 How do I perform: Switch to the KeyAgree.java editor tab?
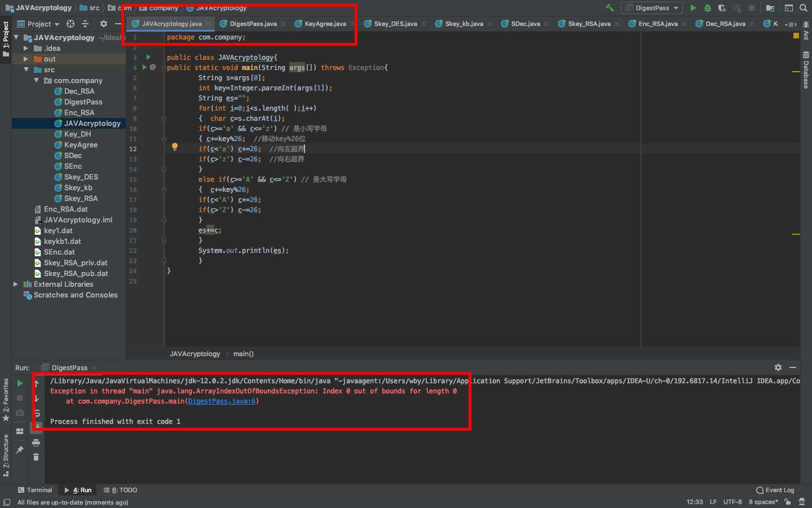tap(325, 24)
